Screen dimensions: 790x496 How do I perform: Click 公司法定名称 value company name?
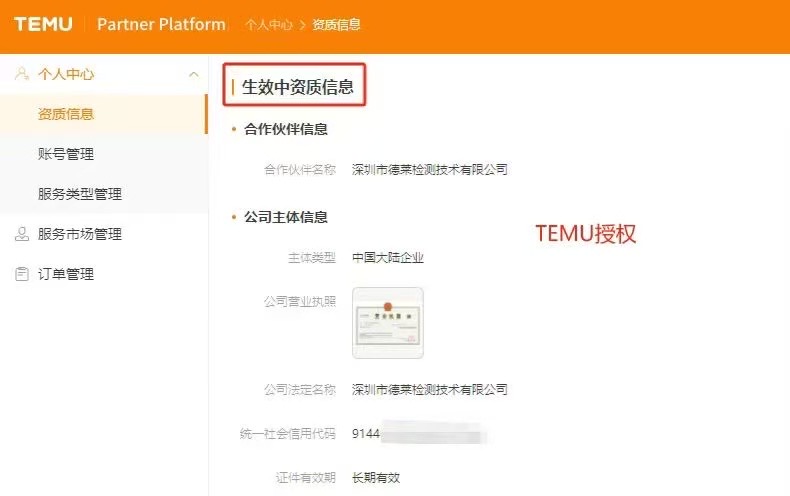(430, 390)
